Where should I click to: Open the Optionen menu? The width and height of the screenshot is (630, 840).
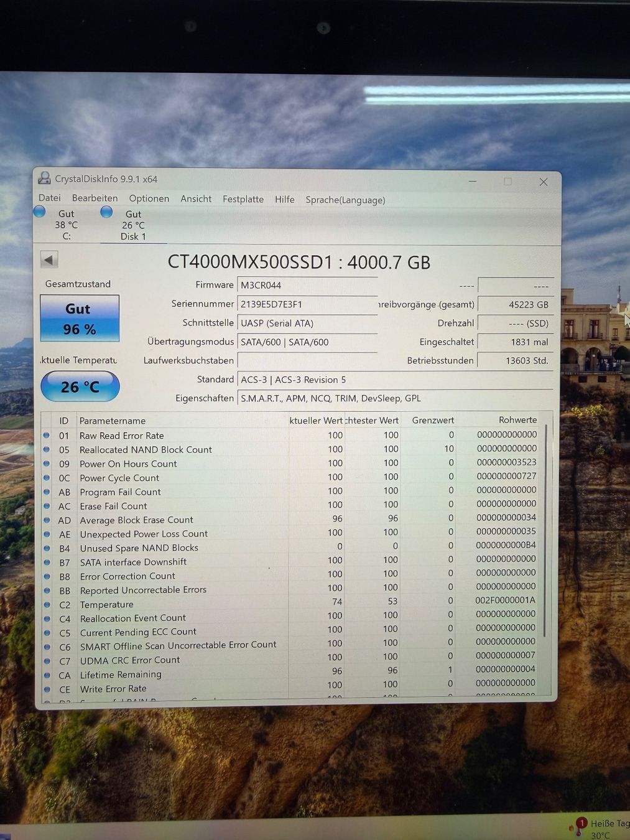click(x=149, y=198)
